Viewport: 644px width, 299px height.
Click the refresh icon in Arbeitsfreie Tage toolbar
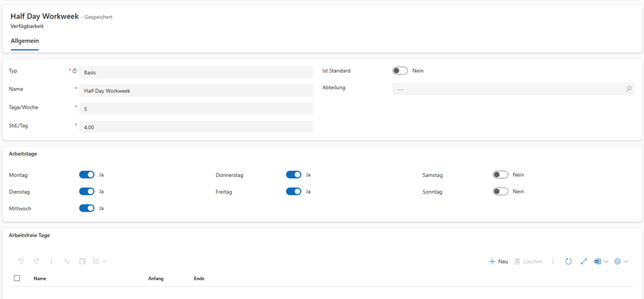(568, 262)
